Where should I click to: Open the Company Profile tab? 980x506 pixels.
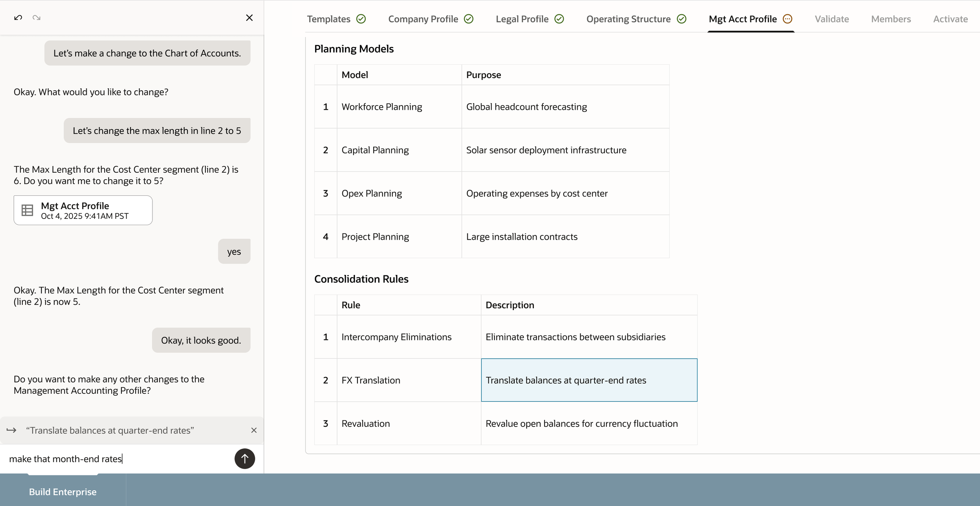(x=423, y=18)
